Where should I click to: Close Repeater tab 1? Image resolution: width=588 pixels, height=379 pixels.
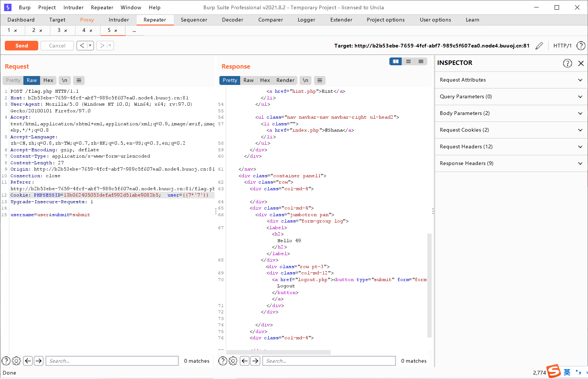pyautogui.click(x=16, y=30)
